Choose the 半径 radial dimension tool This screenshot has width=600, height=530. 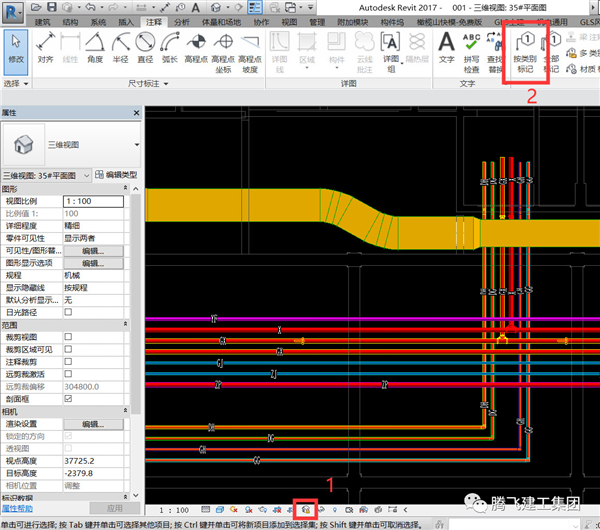click(x=118, y=47)
